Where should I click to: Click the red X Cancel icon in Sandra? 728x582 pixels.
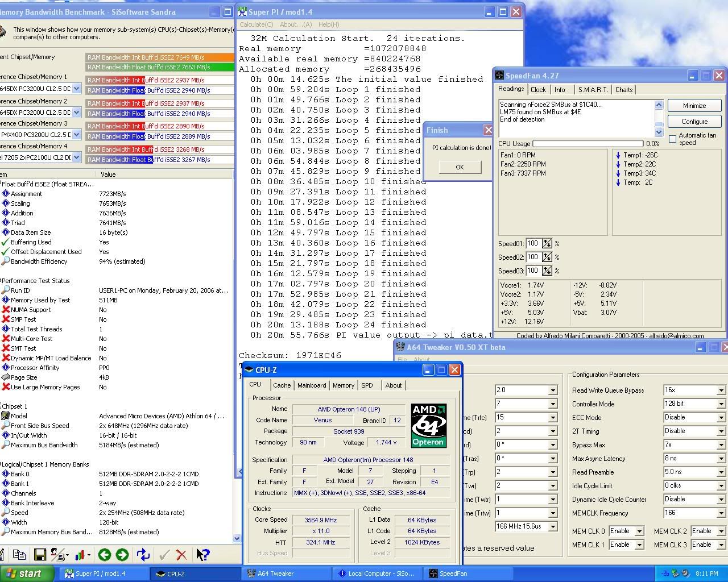tap(181, 555)
